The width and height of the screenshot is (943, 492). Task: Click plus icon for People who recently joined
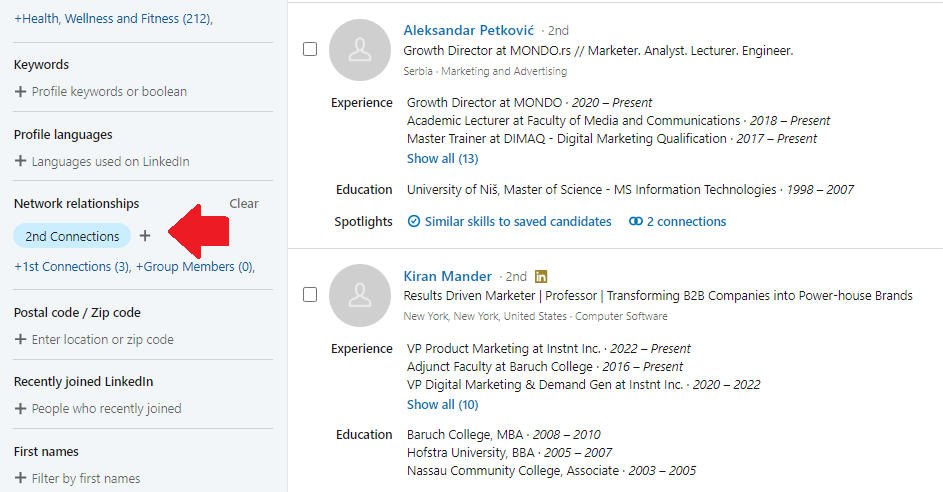(x=20, y=408)
